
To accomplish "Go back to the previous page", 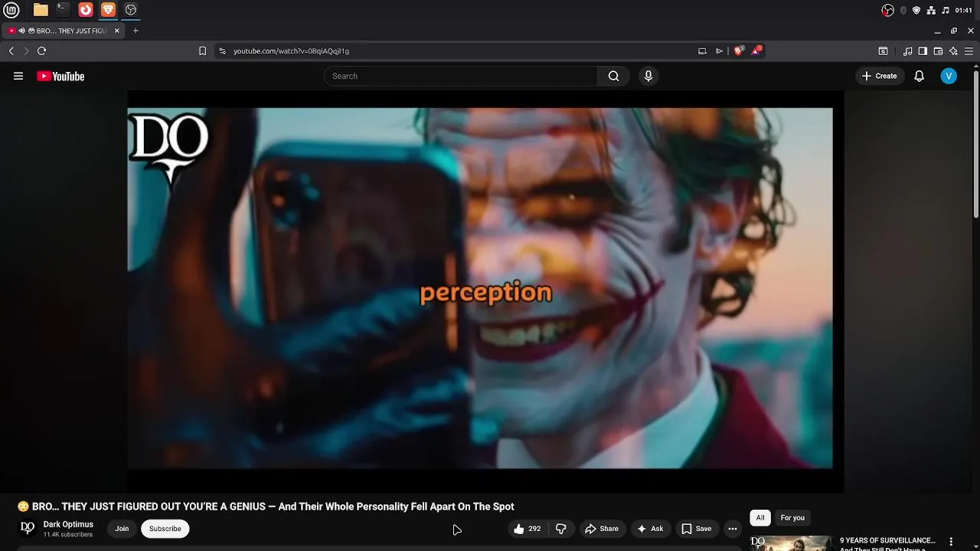I will pos(11,51).
